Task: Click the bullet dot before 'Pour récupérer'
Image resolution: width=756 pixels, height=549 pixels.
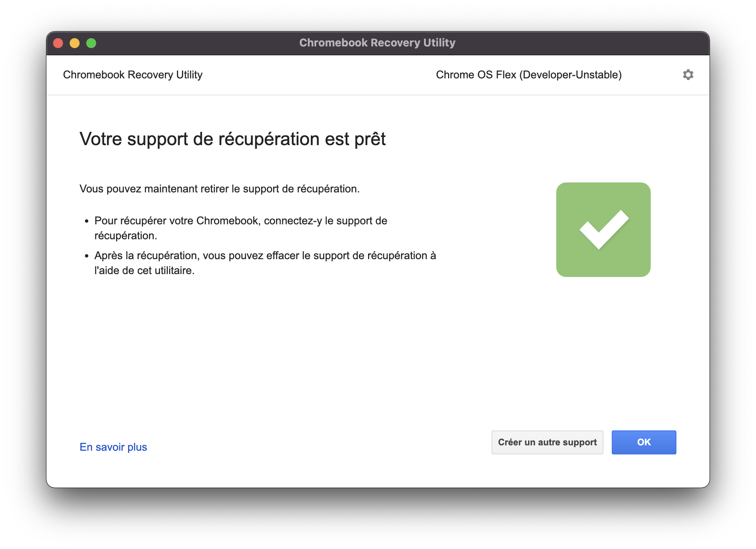Action: pyautogui.click(x=87, y=221)
